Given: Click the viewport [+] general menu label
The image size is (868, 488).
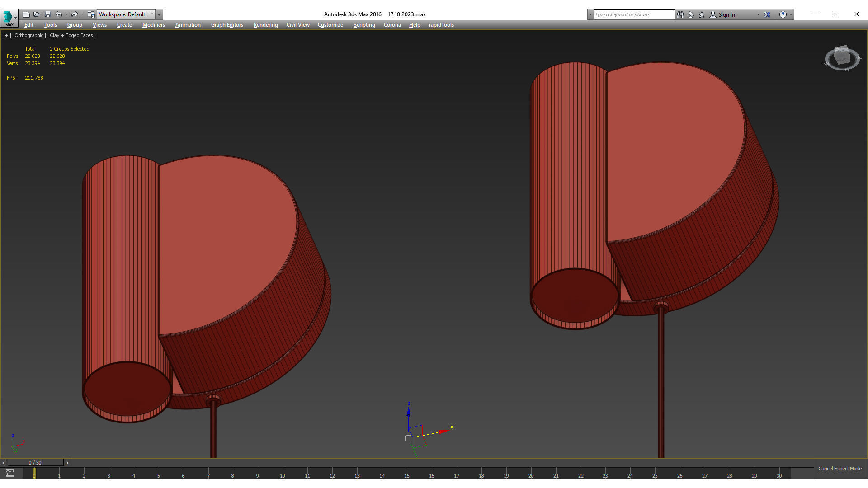Looking at the screenshot, I should (x=6, y=35).
